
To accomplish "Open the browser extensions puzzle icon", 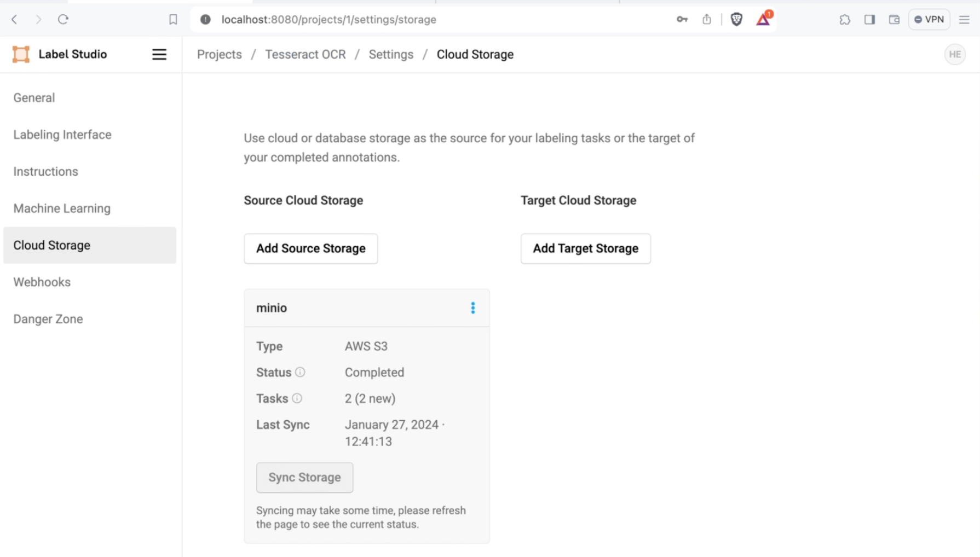I will coord(845,20).
